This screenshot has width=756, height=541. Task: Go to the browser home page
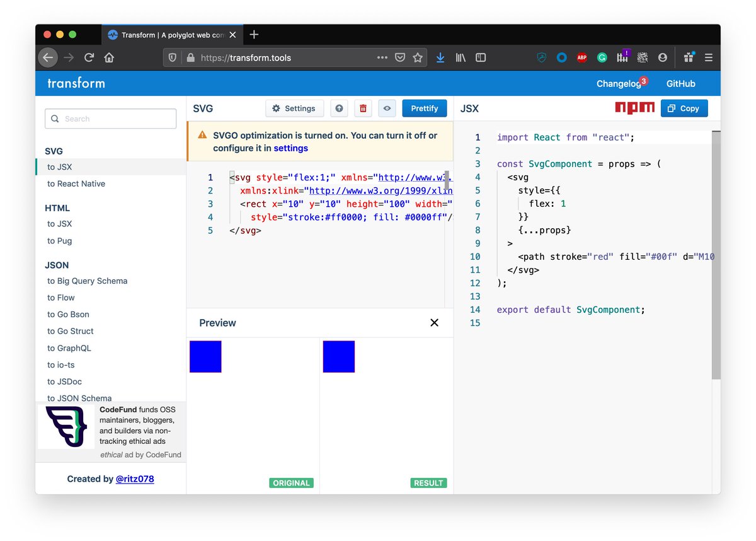pyautogui.click(x=109, y=57)
